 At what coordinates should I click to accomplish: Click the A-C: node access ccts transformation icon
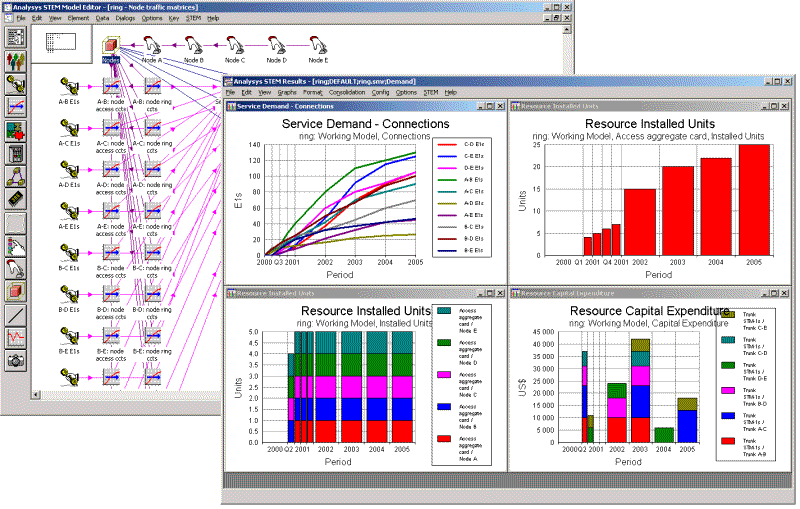click(x=111, y=128)
